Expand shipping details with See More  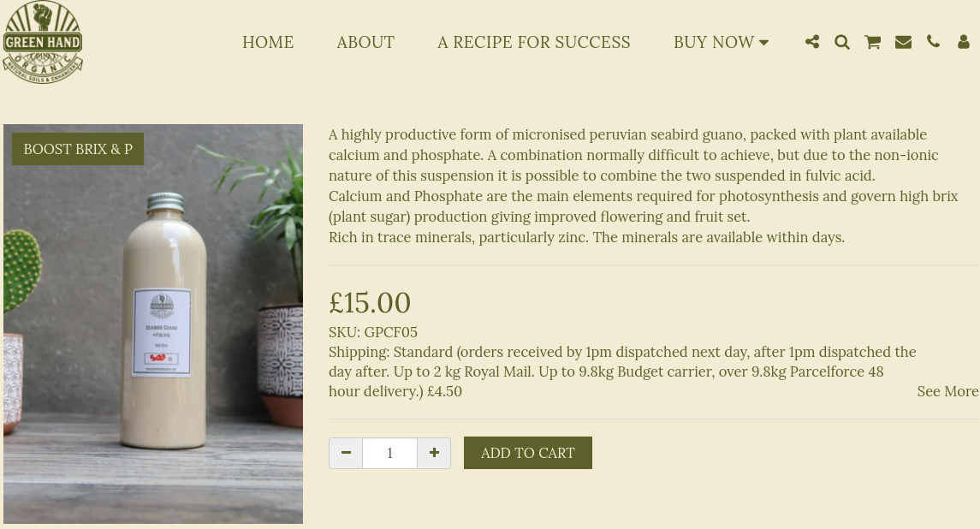947,391
